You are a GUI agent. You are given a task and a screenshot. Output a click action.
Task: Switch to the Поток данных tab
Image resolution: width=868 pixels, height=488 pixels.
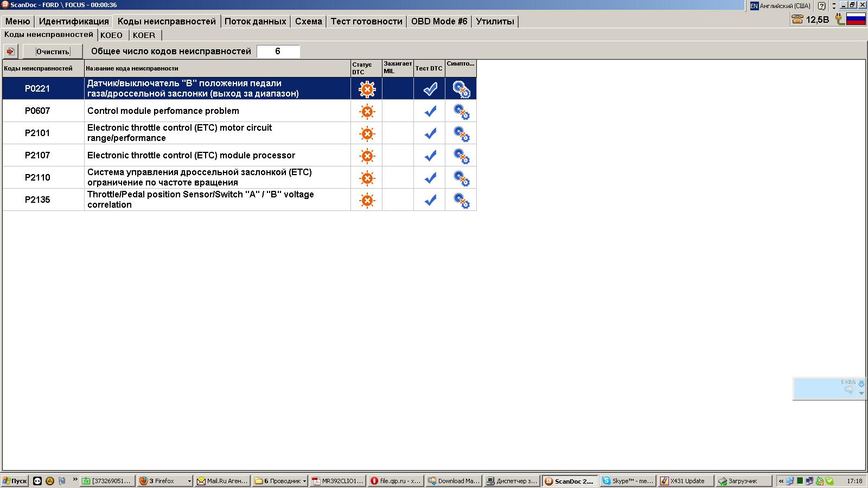click(255, 21)
